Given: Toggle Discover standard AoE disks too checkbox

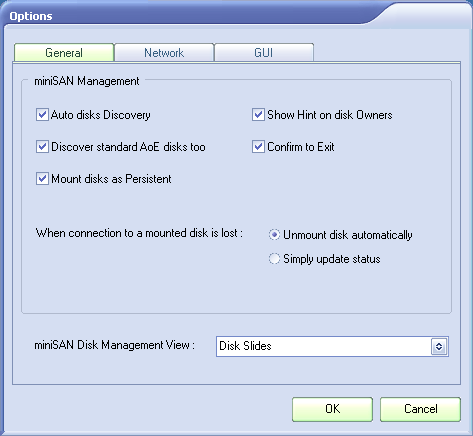Looking at the screenshot, I should click(42, 147).
